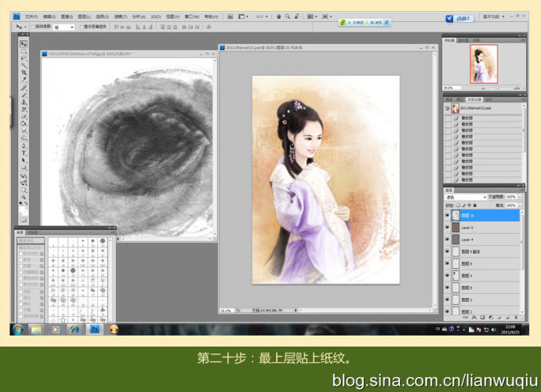
Task: Click the Navigator zoom in icon
Action: [517, 89]
